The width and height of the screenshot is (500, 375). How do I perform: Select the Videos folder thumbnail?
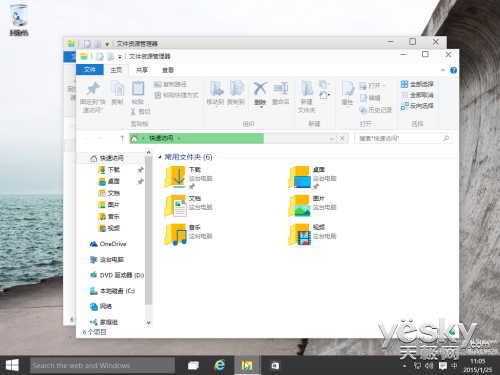[300, 235]
